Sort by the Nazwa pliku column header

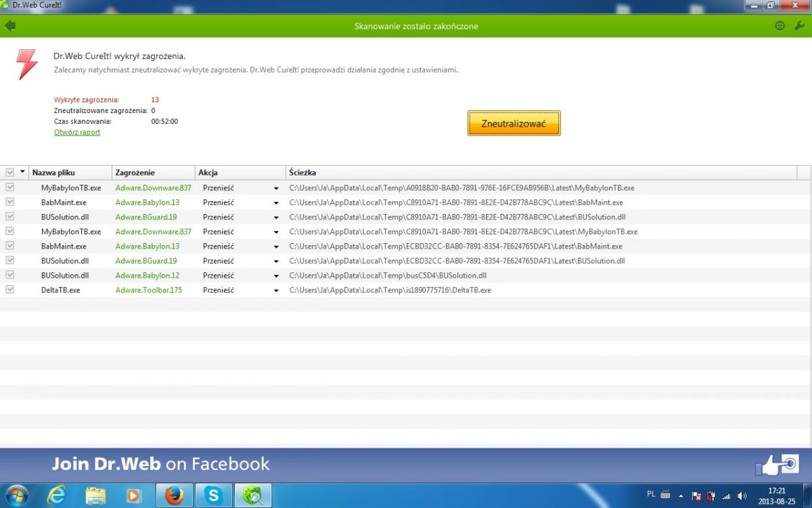click(70, 173)
